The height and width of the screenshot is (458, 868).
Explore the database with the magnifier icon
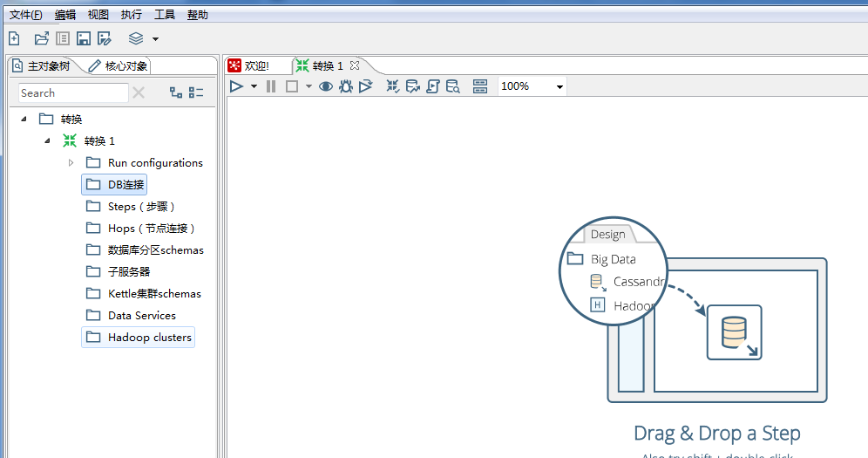453,86
